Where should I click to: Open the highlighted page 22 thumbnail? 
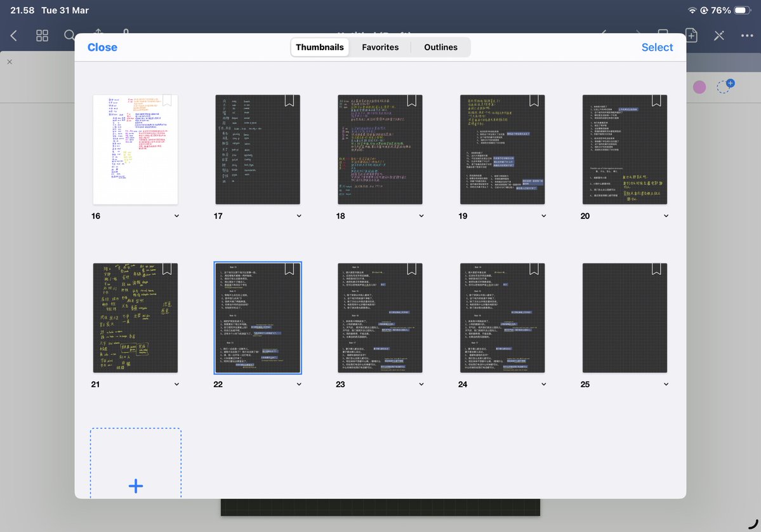(x=258, y=318)
